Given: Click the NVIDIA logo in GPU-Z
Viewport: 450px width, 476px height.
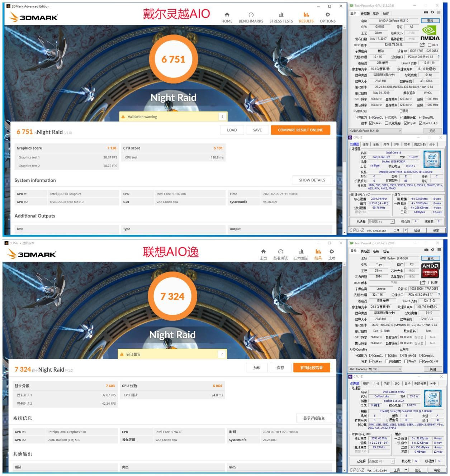Looking at the screenshot, I should point(430,33).
